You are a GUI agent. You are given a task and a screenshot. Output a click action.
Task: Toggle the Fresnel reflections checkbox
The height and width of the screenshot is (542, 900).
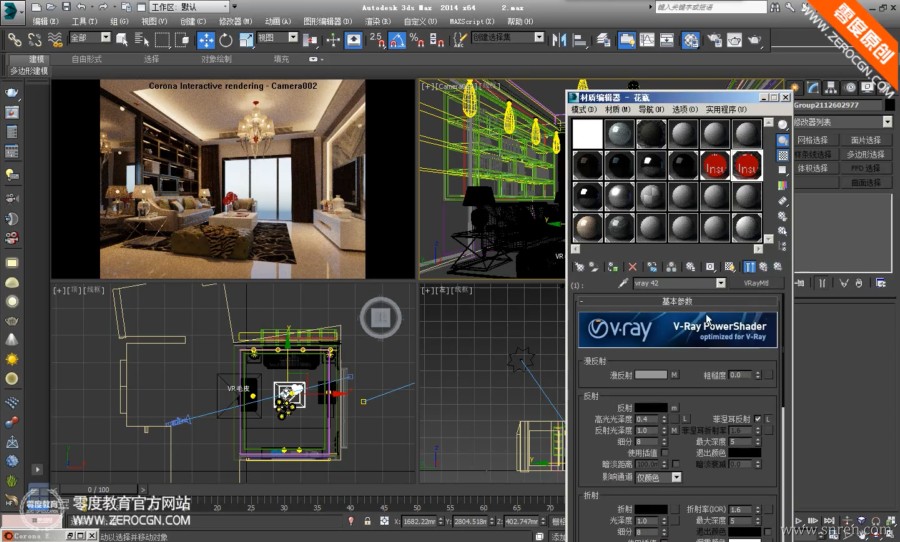click(758, 419)
